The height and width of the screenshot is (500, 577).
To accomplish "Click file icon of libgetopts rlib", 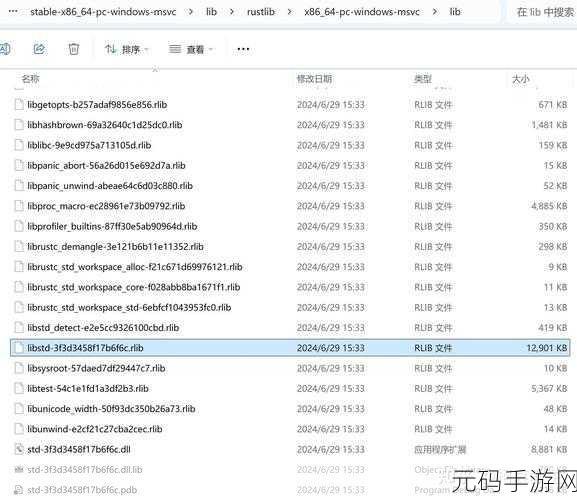I will point(19,105).
